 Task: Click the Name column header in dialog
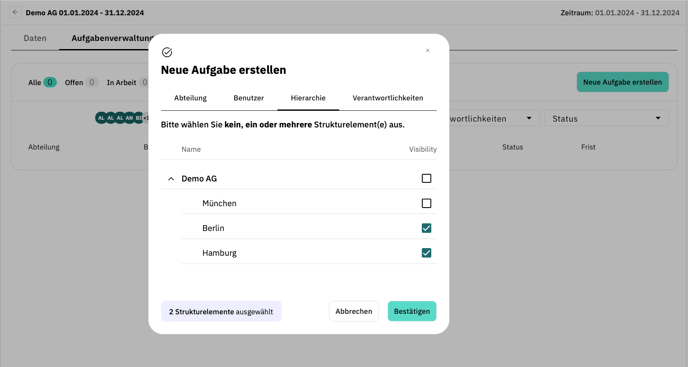191,149
